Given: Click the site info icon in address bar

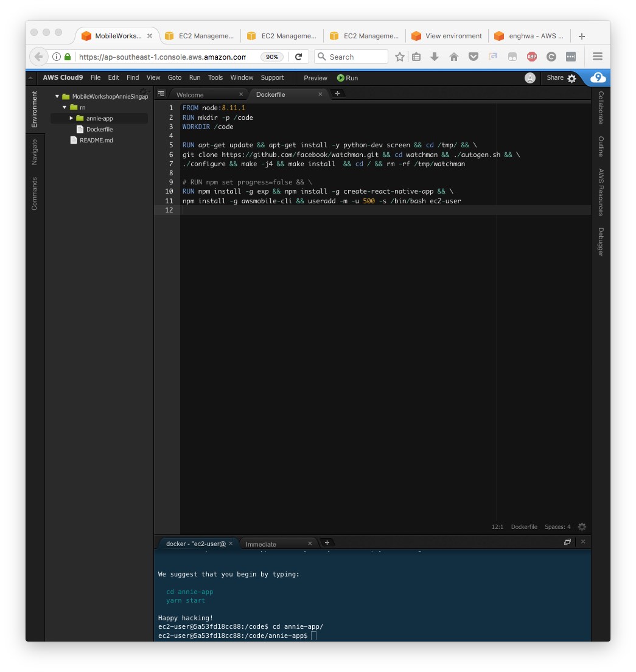Looking at the screenshot, I should click(56, 57).
